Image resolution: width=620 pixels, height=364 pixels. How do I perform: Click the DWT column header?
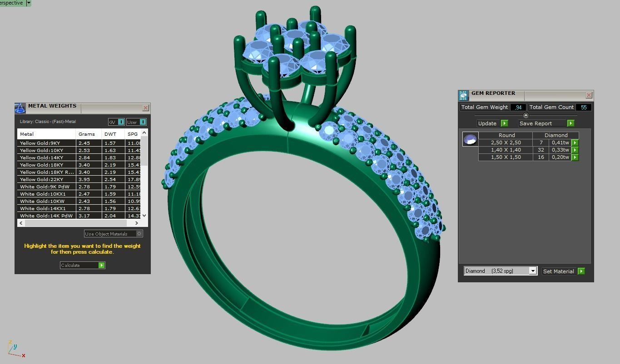[113, 134]
